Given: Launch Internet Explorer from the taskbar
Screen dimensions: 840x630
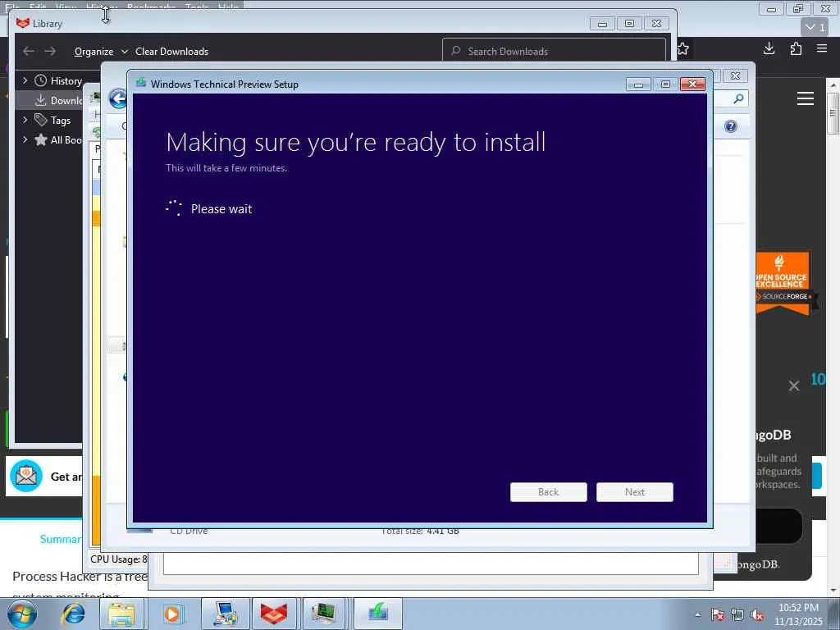Looking at the screenshot, I should point(73,614).
